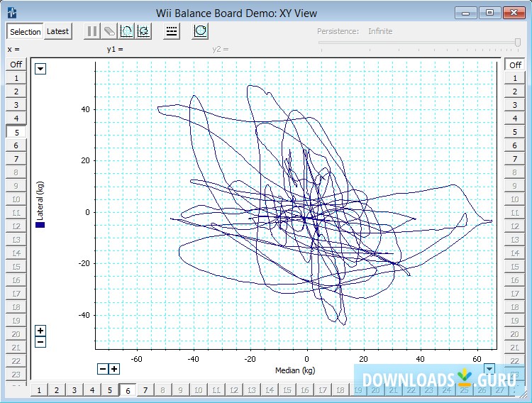Viewport: 532px width, 403px height.
Task: Select bottom channel tab 5
Action: click(x=109, y=390)
